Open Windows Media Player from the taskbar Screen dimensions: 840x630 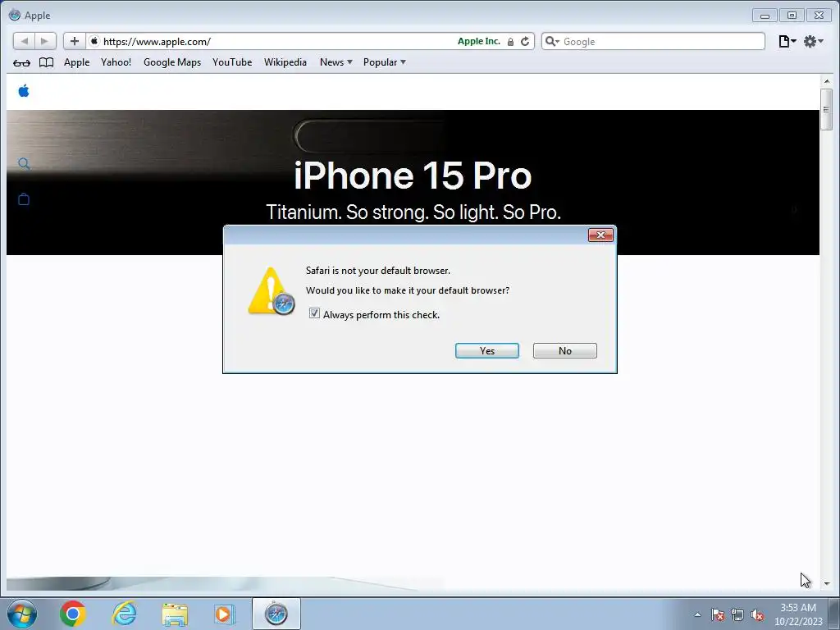click(x=225, y=614)
